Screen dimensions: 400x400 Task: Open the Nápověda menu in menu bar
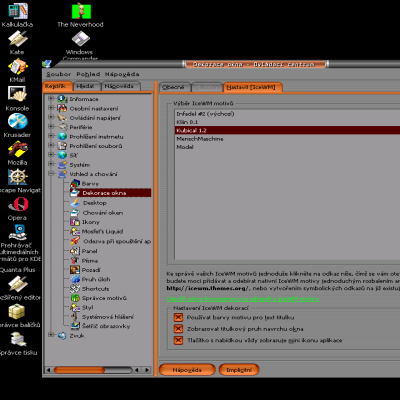pos(122,74)
